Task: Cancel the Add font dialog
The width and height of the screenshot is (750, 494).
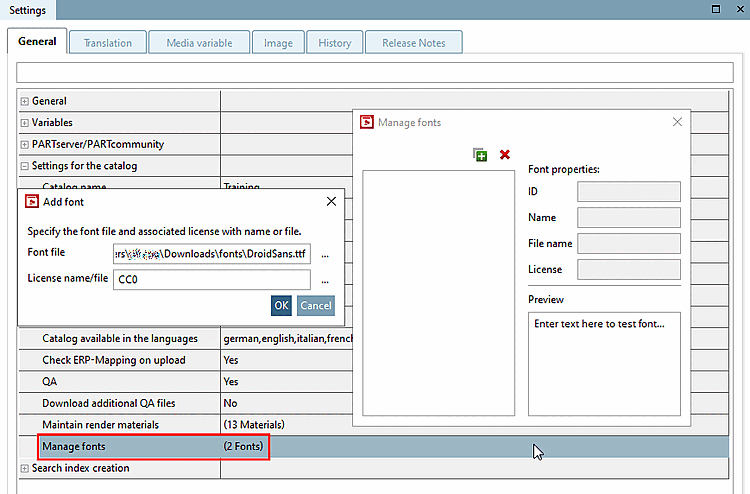Action: coord(316,306)
